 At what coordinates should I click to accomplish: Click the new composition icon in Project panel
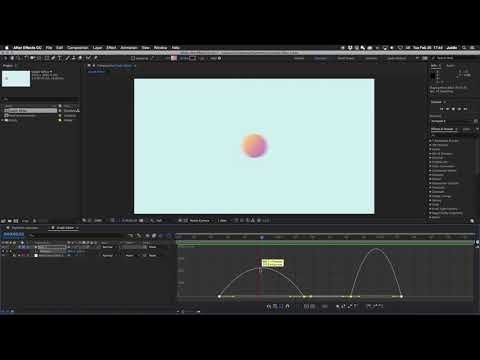tap(16, 221)
